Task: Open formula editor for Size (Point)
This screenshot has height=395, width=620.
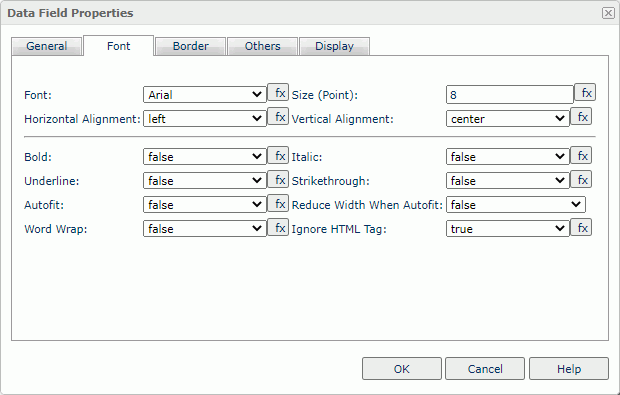Action: click(x=585, y=93)
